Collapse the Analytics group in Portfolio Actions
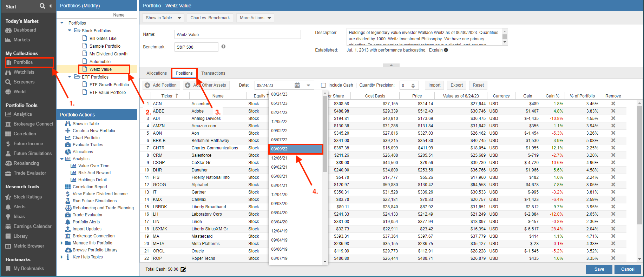The image size is (644, 277). click(x=62, y=159)
